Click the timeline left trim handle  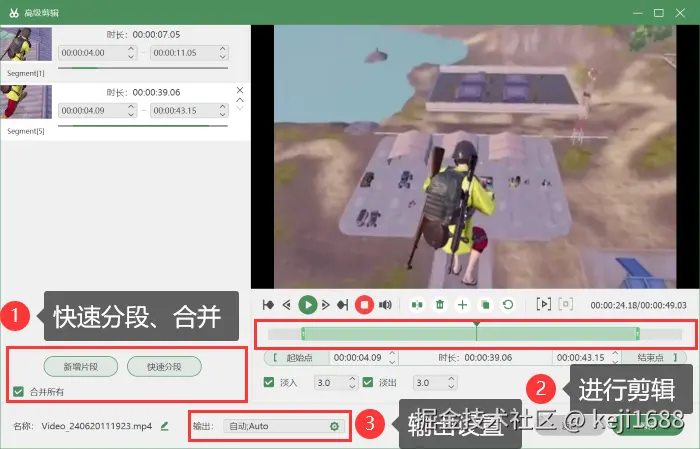(303, 334)
